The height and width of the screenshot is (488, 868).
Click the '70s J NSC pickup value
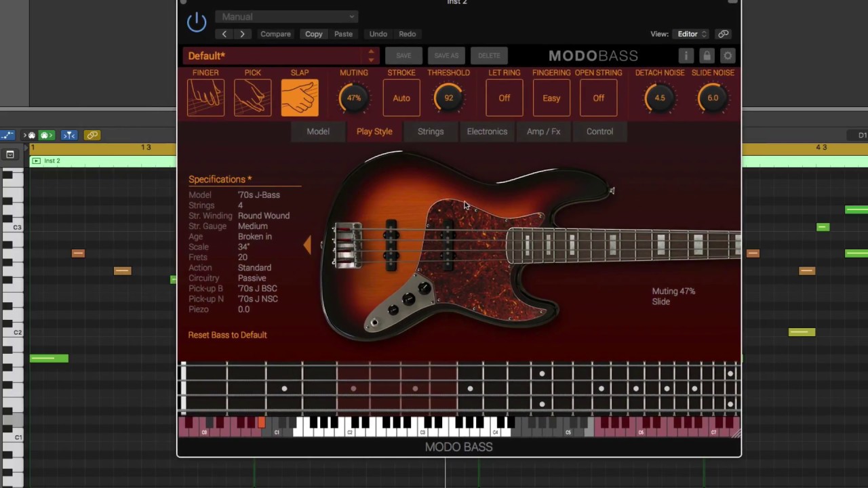tap(258, 299)
